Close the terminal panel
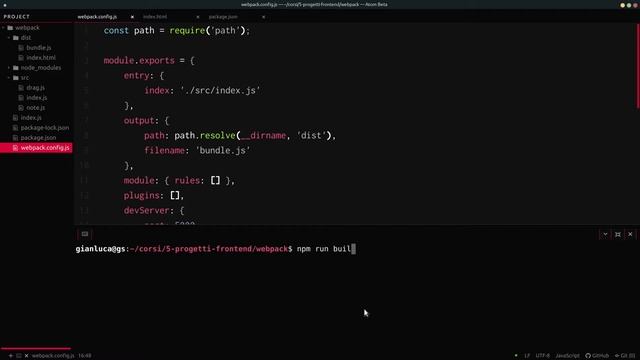 click(630, 234)
